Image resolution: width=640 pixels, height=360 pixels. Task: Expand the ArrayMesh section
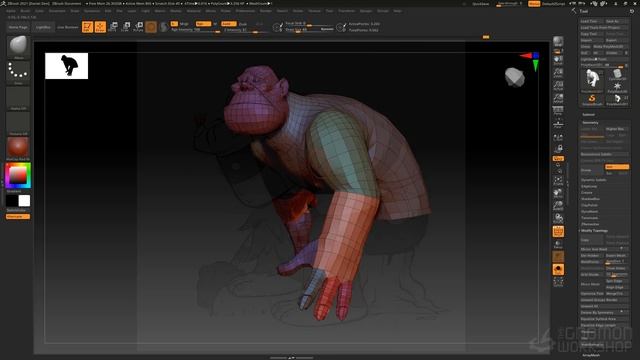pyautogui.click(x=590, y=356)
